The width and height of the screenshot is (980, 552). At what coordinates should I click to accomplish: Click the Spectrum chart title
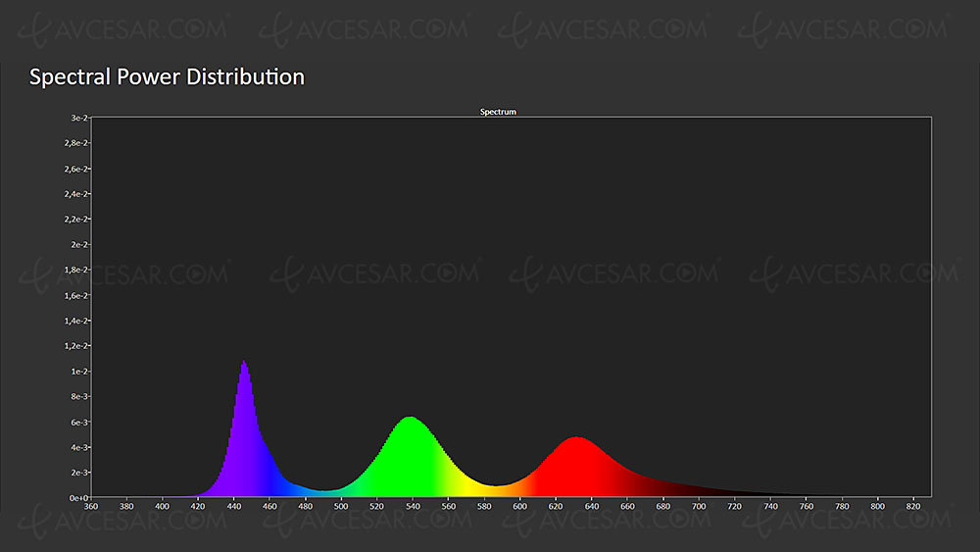click(497, 112)
